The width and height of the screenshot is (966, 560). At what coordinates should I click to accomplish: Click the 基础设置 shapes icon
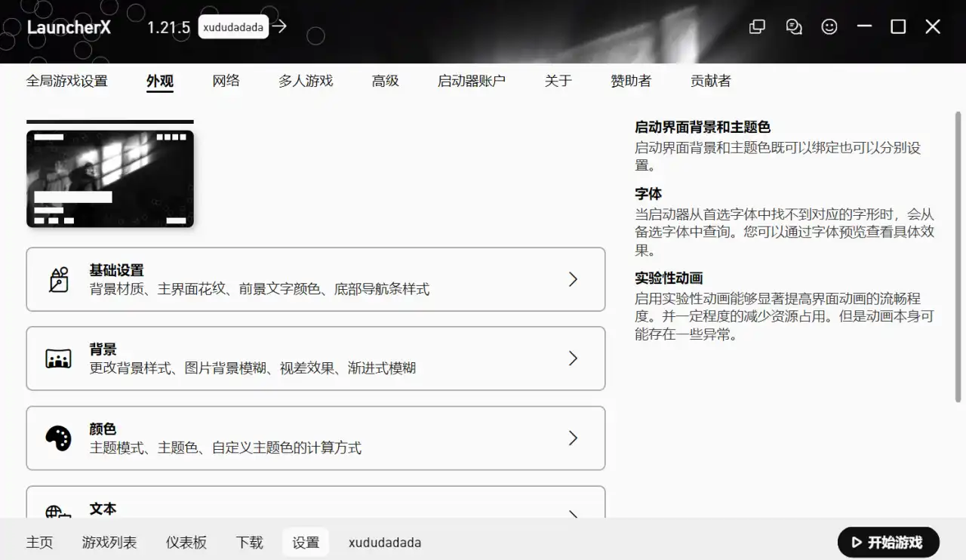click(x=59, y=279)
